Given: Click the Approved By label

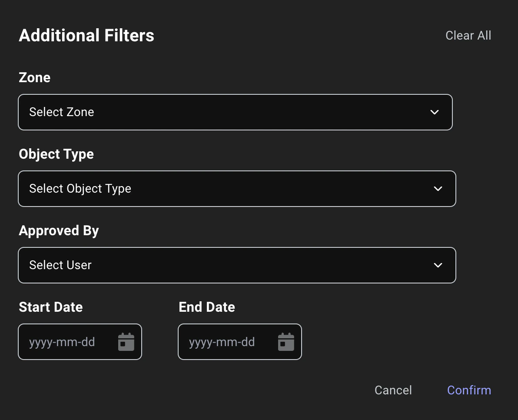Looking at the screenshot, I should tap(59, 230).
